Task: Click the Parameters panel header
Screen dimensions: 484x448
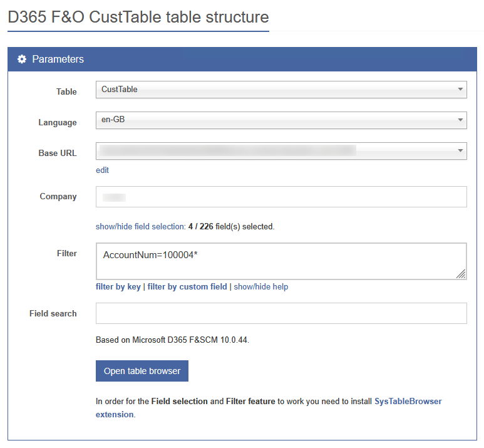Action: 242,60
